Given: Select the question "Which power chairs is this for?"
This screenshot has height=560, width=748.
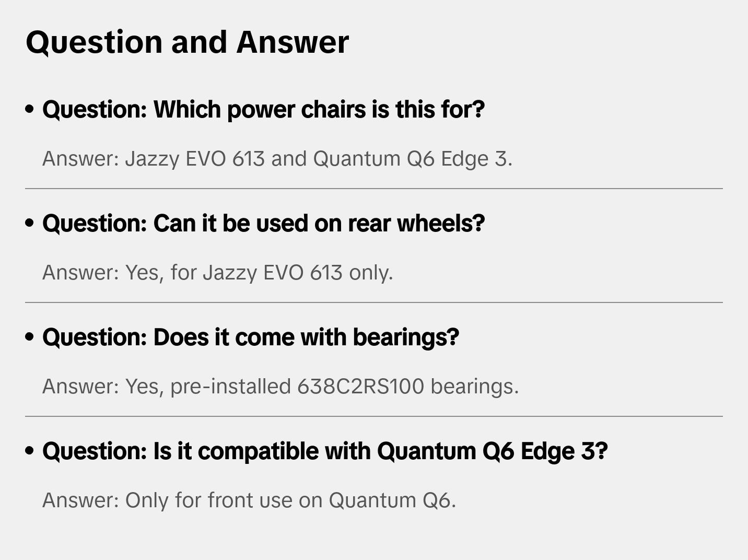Looking at the screenshot, I should [x=263, y=110].
